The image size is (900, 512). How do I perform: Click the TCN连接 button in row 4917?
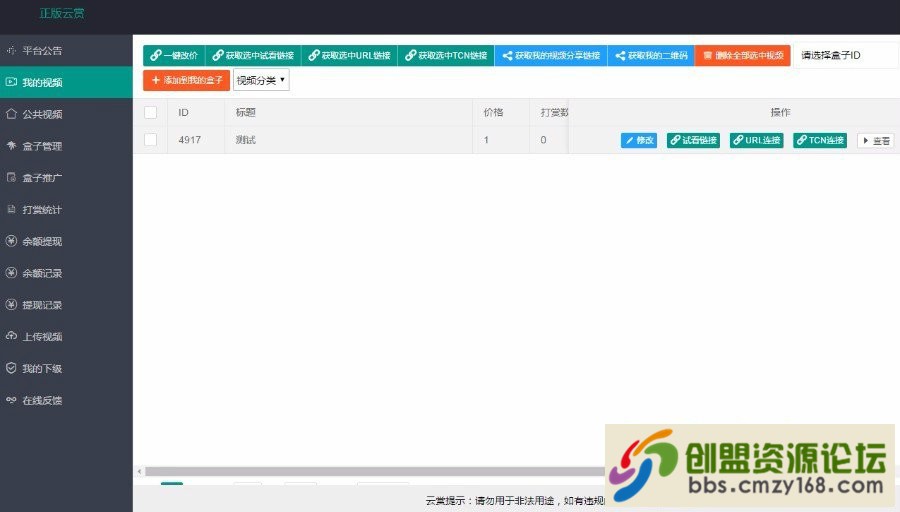click(x=820, y=140)
